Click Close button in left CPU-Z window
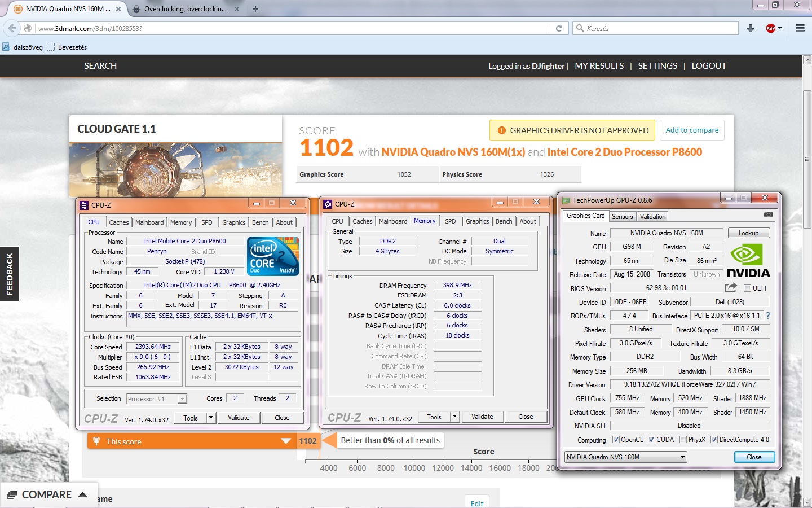Screen dimensions: 812x508 pyautogui.click(x=282, y=418)
